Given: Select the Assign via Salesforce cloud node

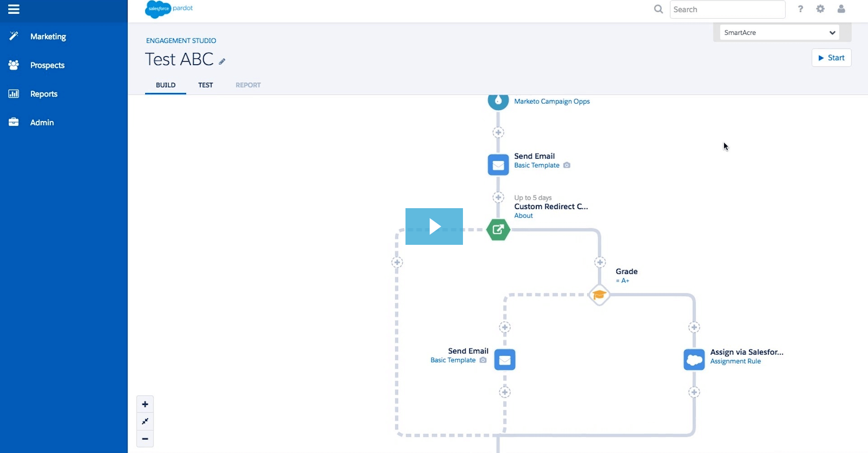Looking at the screenshot, I should [694, 360].
